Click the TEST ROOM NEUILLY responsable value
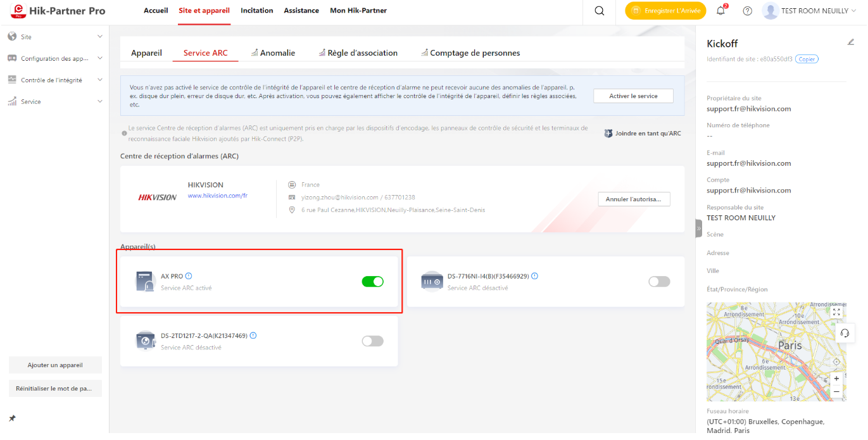This screenshot has height=440, width=868. [x=741, y=218]
